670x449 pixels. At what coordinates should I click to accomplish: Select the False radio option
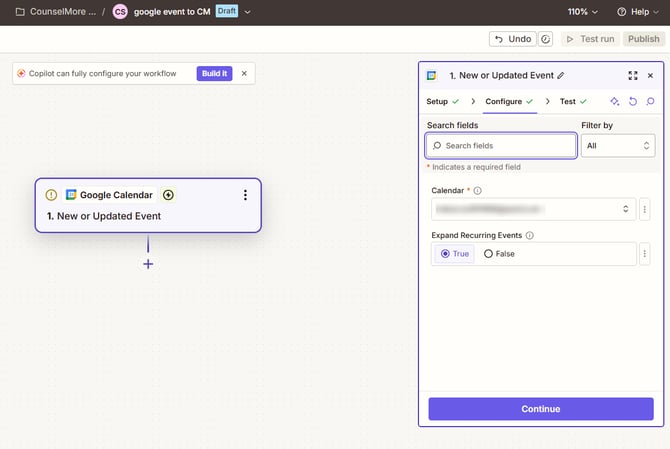[499, 254]
